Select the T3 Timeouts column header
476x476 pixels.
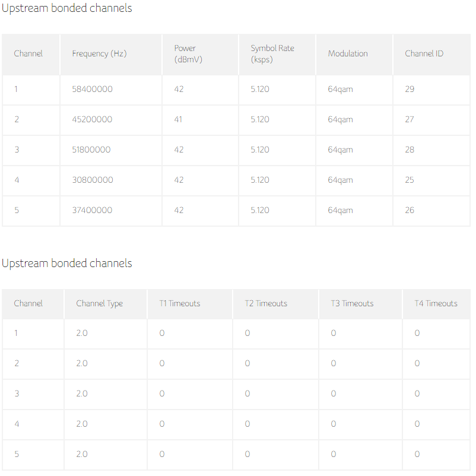(352, 303)
